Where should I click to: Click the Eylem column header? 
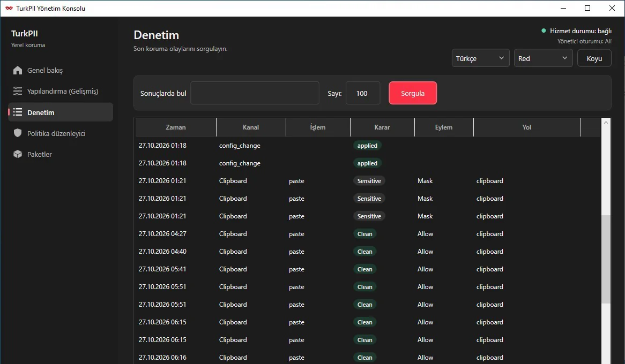click(444, 127)
